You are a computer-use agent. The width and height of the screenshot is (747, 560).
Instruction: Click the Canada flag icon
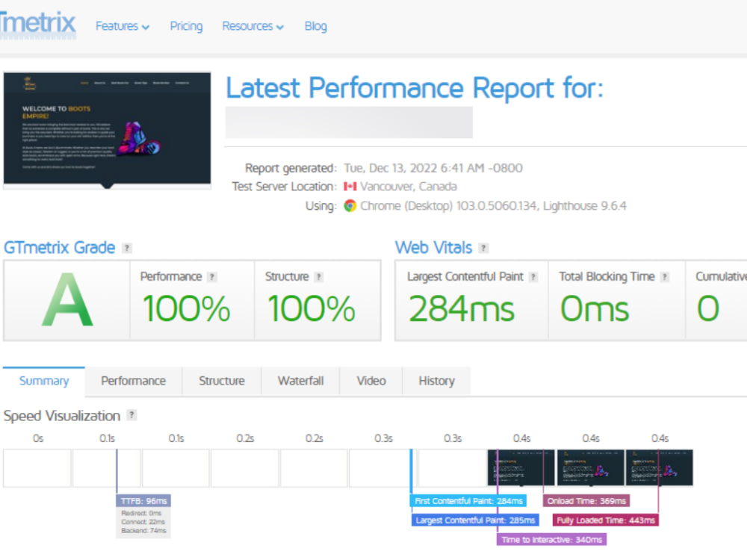click(350, 186)
